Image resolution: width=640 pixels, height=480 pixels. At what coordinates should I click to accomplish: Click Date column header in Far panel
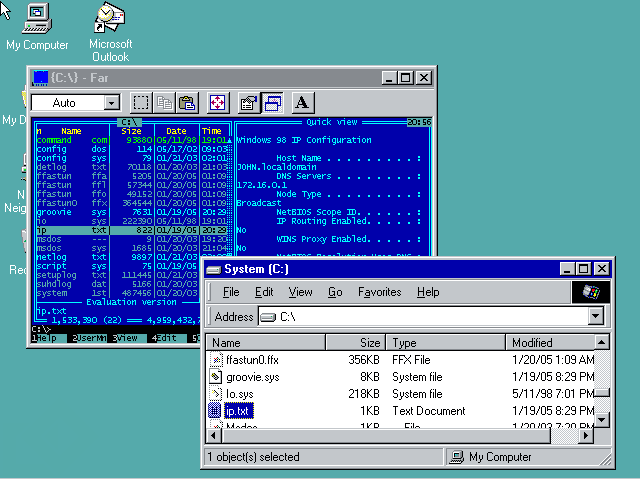pyautogui.click(x=176, y=131)
